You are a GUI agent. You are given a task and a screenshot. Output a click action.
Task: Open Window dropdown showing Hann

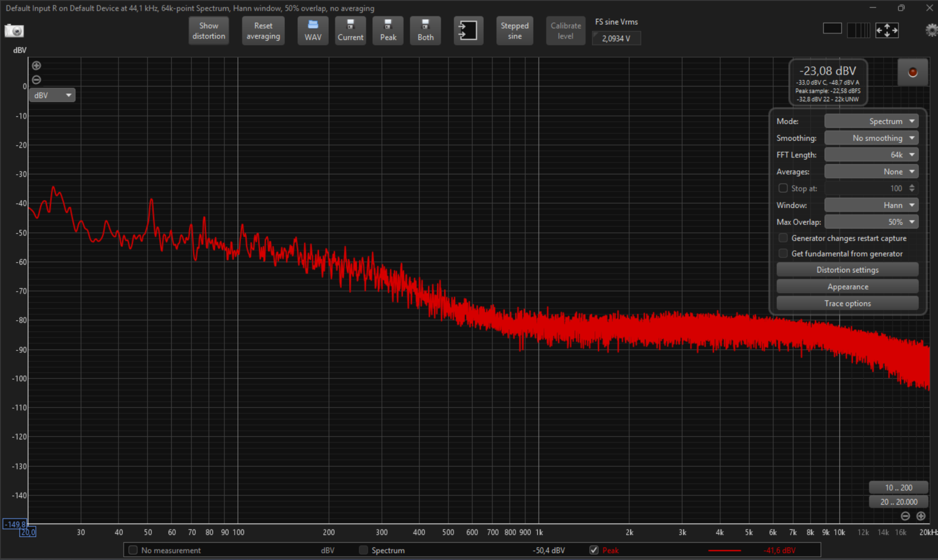click(871, 205)
